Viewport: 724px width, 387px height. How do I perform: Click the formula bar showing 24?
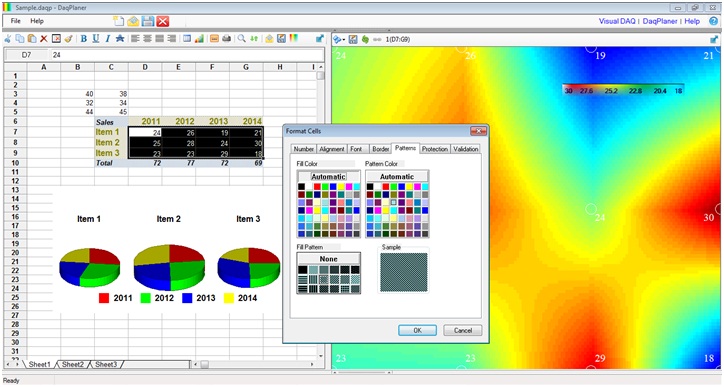[187, 55]
